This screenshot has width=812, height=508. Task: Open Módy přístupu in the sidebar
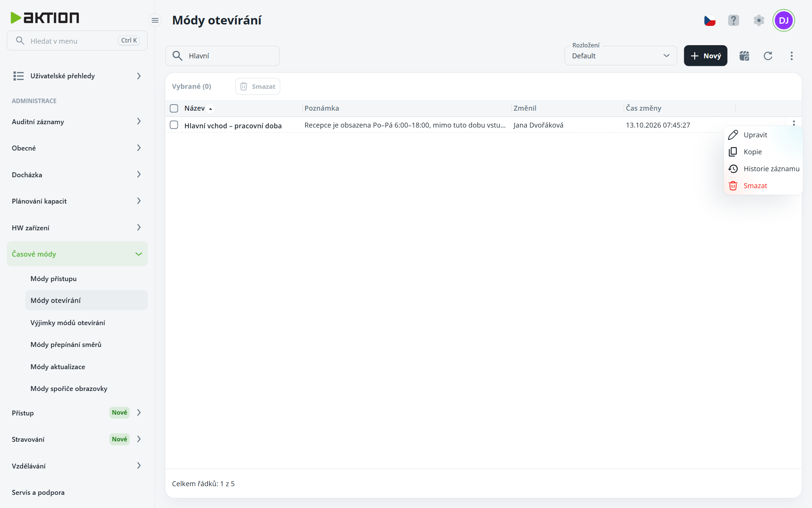coord(86,278)
